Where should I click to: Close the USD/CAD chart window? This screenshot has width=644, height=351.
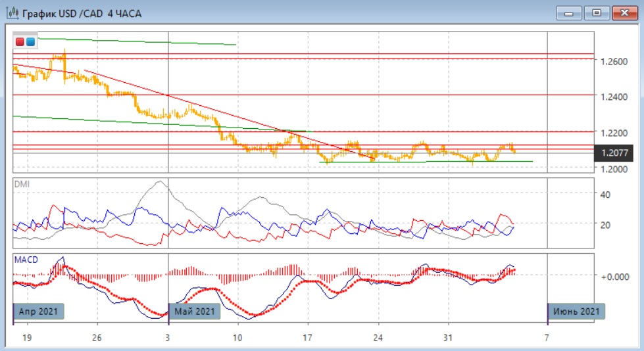pyautogui.click(x=625, y=12)
